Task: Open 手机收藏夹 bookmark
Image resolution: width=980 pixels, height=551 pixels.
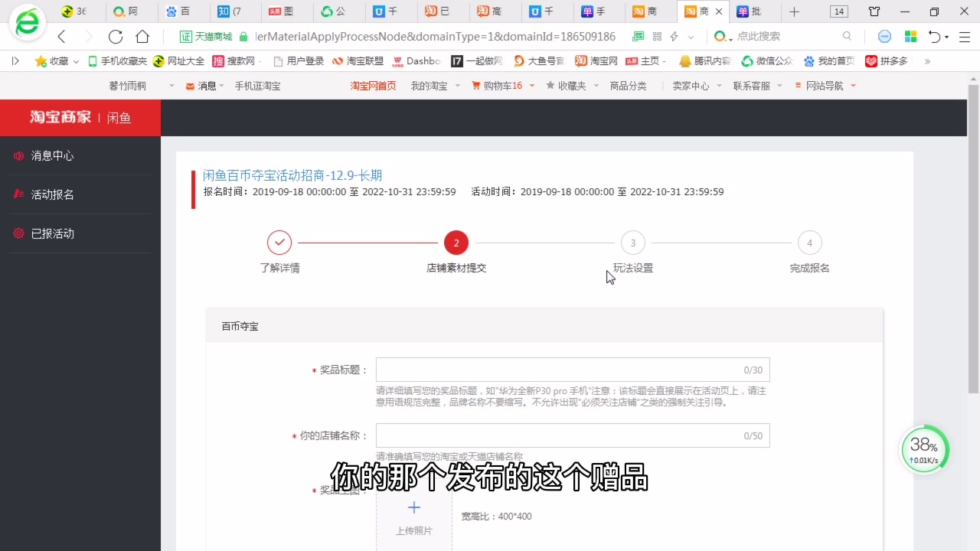Action: coord(117,61)
